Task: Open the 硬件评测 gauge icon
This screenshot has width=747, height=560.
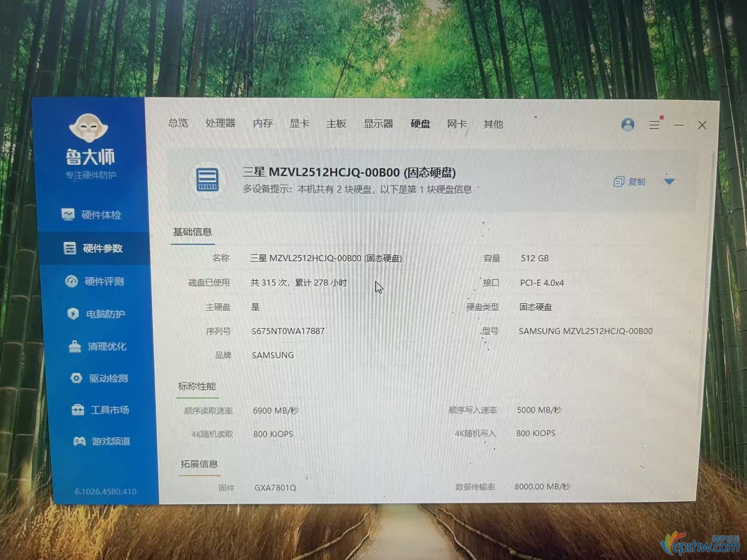Action: 72,281
